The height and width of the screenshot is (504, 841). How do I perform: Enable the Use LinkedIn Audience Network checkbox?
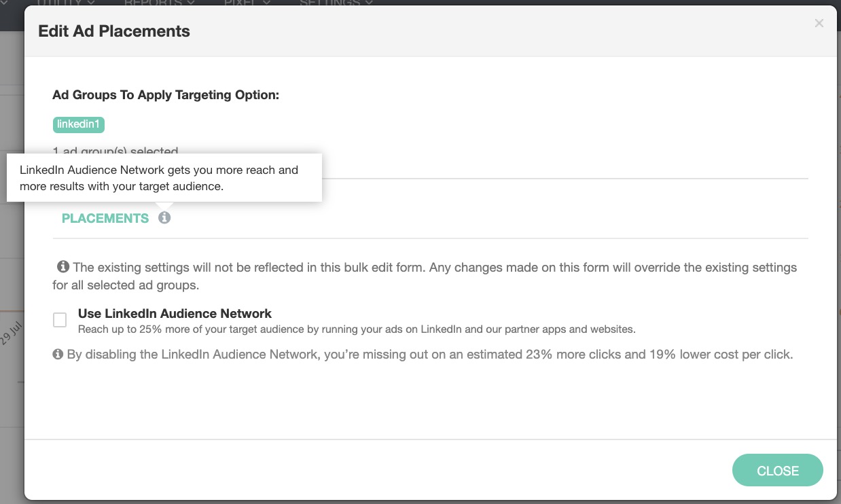60,320
